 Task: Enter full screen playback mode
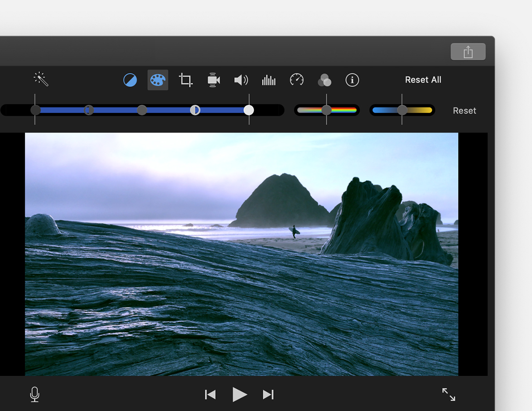(x=449, y=394)
